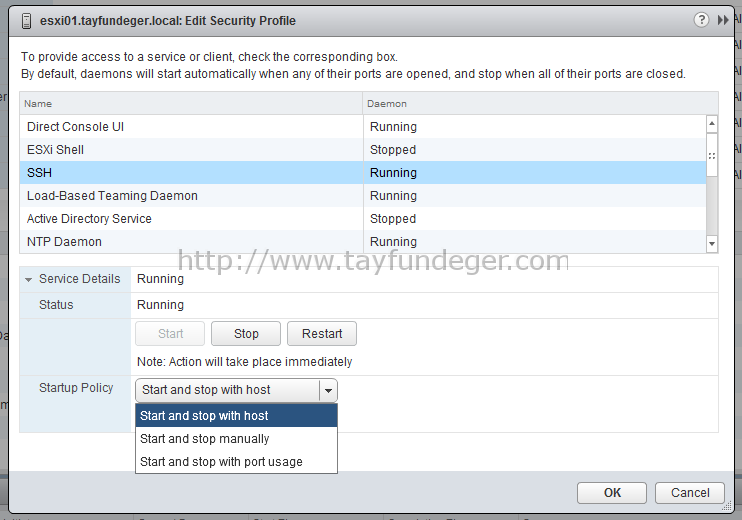Select Active Directory Service row
The height and width of the screenshot is (520, 742).
[363, 219]
